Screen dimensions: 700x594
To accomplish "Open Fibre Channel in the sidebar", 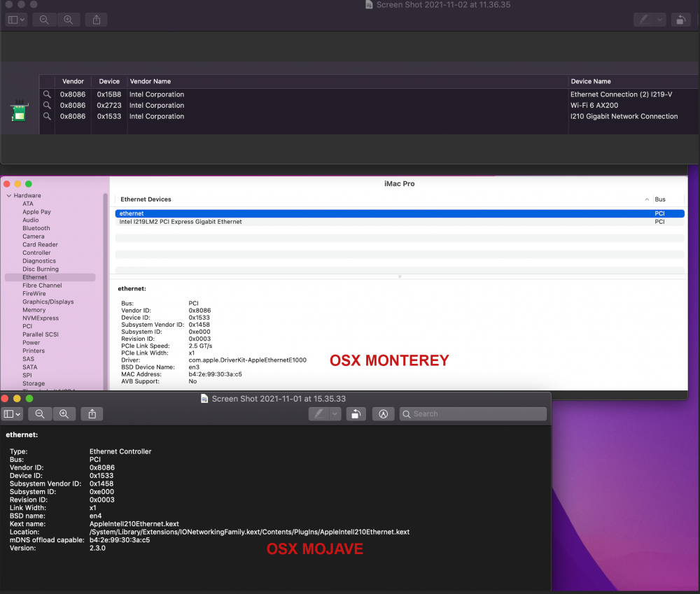I will (43, 285).
